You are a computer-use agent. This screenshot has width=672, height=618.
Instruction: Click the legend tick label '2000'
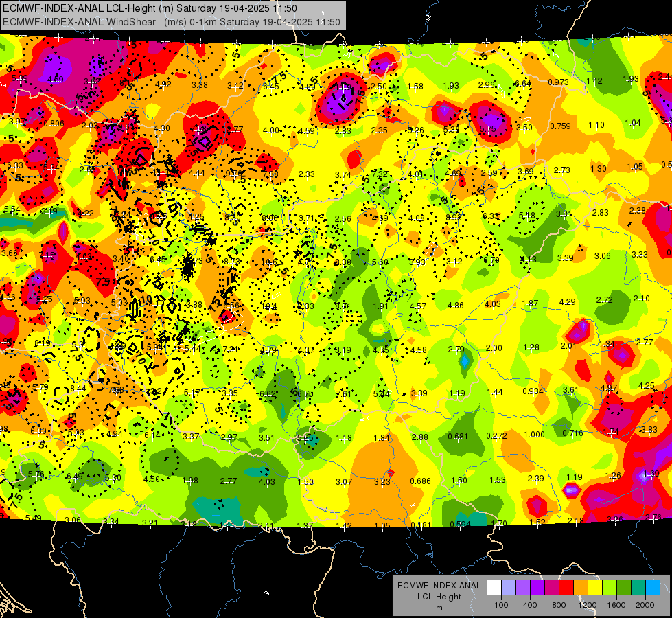pyautogui.click(x=645, y=605)
